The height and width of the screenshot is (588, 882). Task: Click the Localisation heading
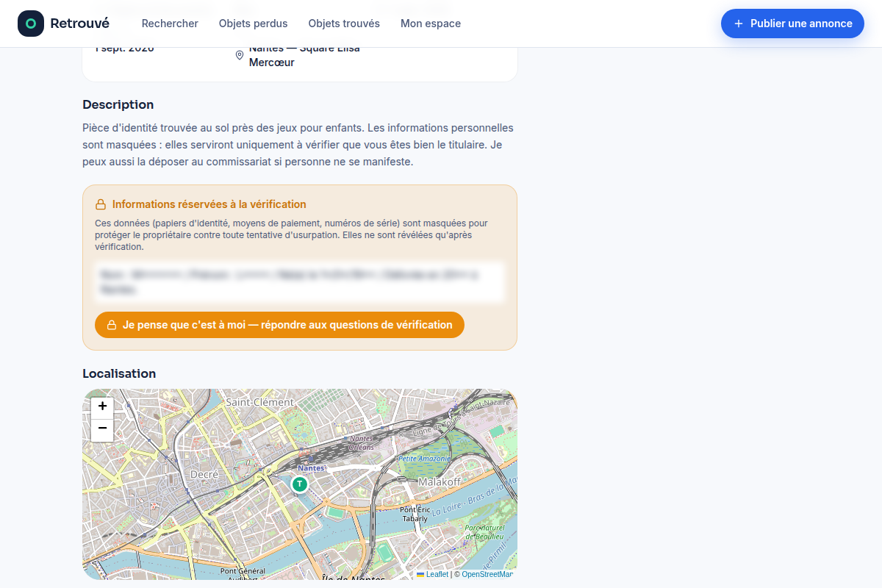point(119,373)
